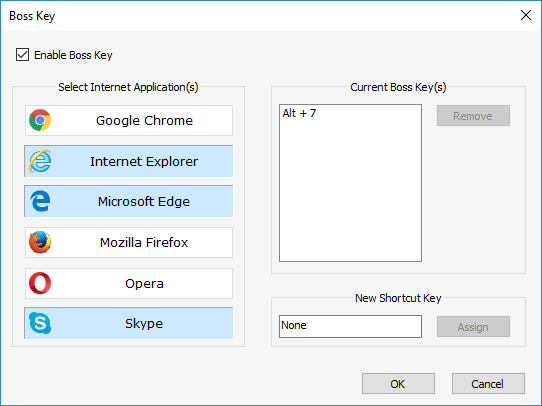Deselect the Internet Explorer text label

(x=144, y=161)
